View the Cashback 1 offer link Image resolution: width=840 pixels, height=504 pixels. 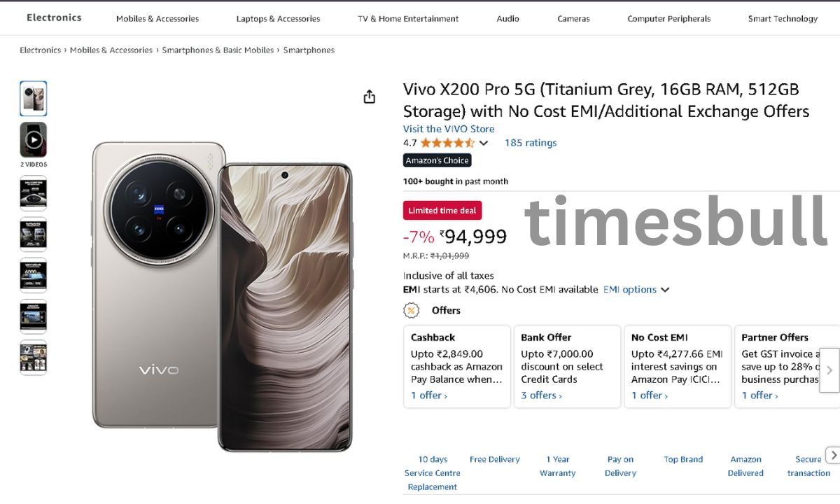click(x=428, y=395)
